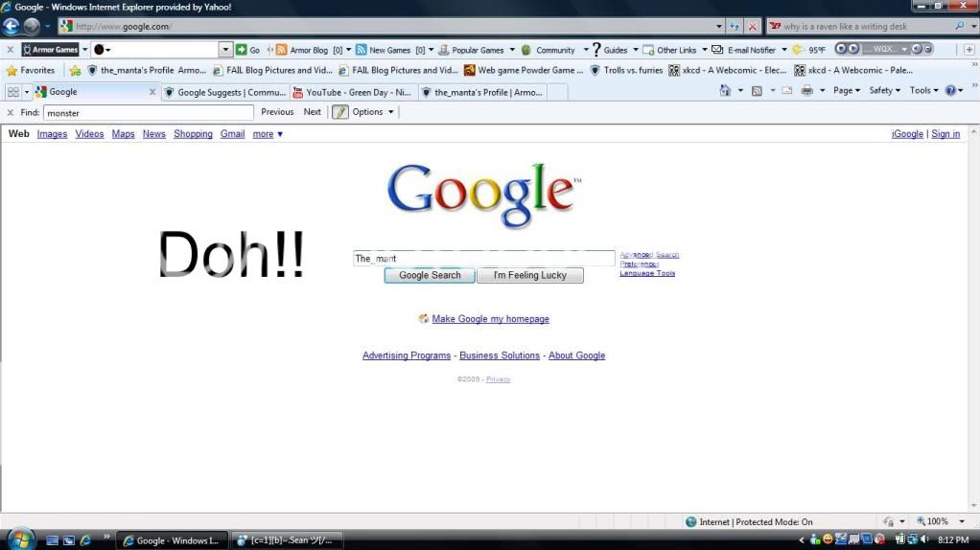Click the Find text field containing monster
The width and height of the screenshot is (980, 550).
point(148,113)
